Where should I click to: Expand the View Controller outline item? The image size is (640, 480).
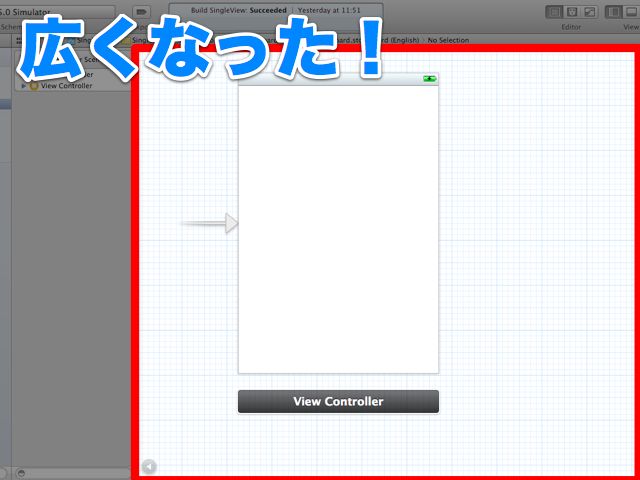click(x=24, y=86)
